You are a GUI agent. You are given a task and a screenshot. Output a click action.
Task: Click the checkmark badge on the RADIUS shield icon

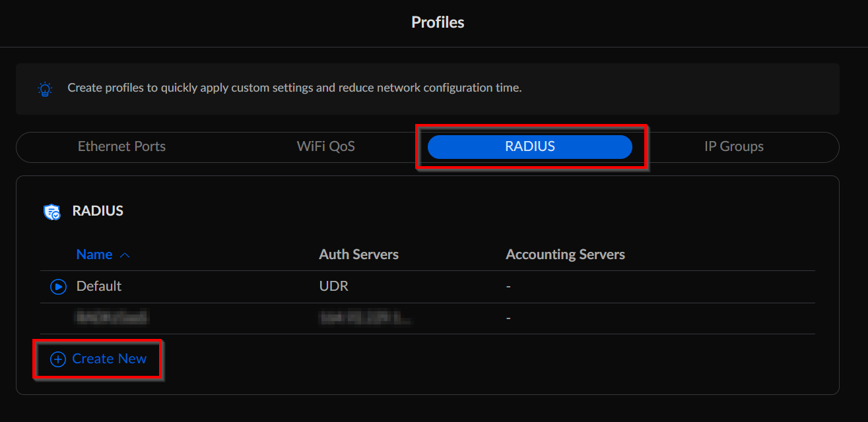[x=56, y=214]
